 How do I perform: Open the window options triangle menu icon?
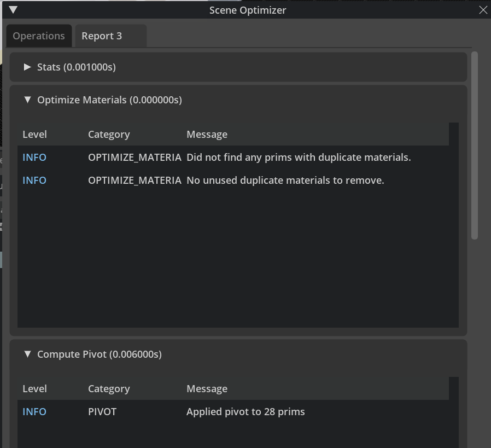point(13,10)
